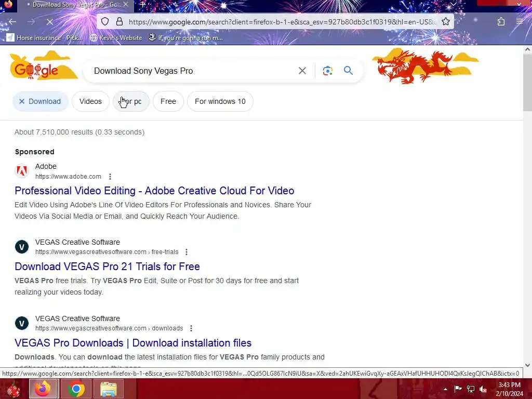Click the browser address bar URL
The height and width of the screenshot is (399, 532).
[283, 22]
